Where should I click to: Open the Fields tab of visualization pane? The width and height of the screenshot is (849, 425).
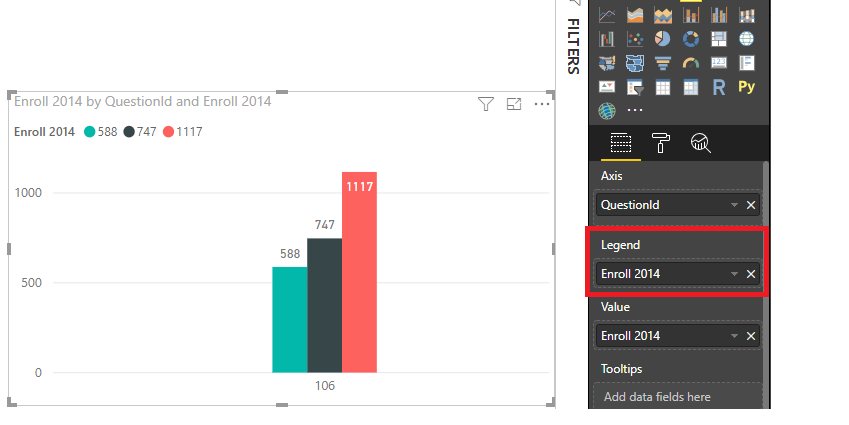[x=621, y=143]
